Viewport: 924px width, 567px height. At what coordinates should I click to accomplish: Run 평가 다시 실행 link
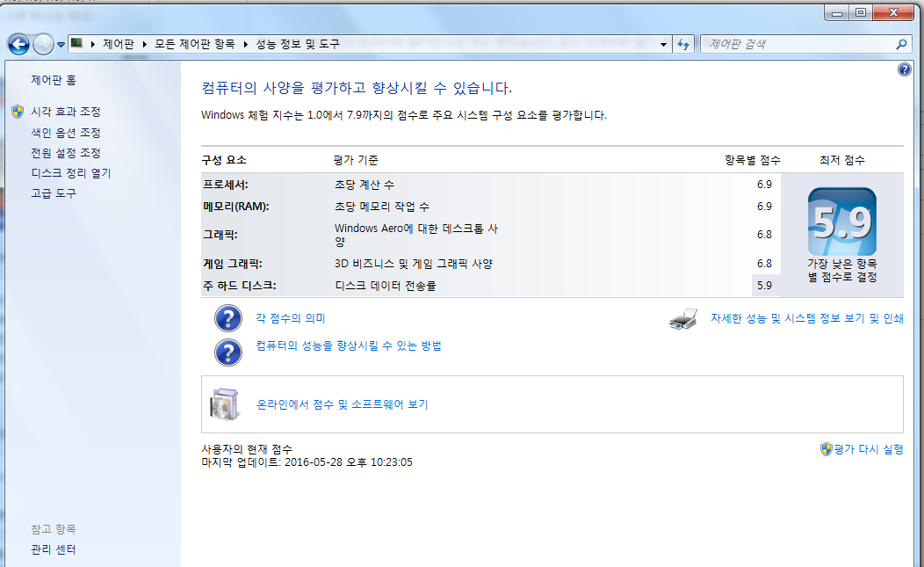coord(869,449)
